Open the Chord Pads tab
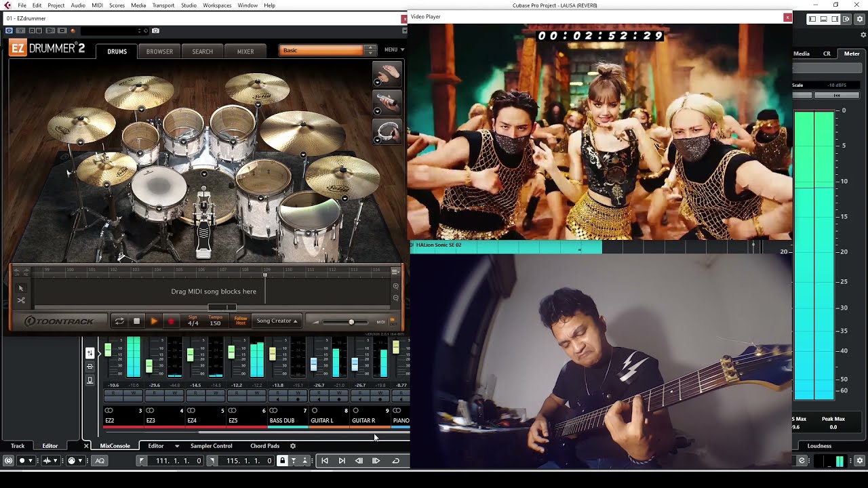Screen dimensions: 868x488 tap(264, 446)
